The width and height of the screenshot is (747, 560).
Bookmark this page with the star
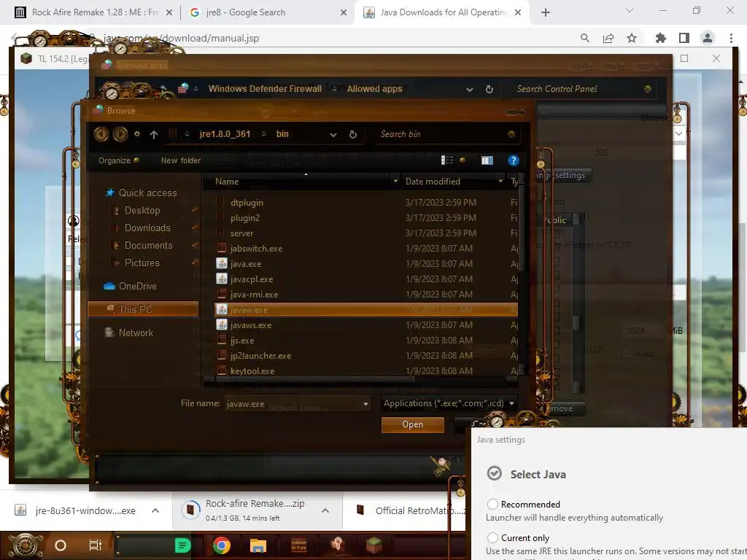click(632, 38)
